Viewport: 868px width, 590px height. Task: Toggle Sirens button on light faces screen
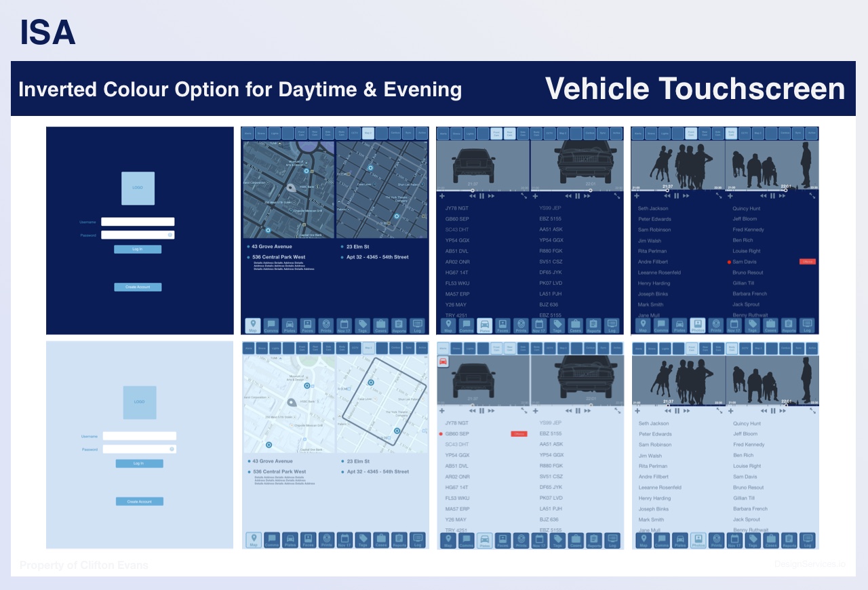(651, 349)
